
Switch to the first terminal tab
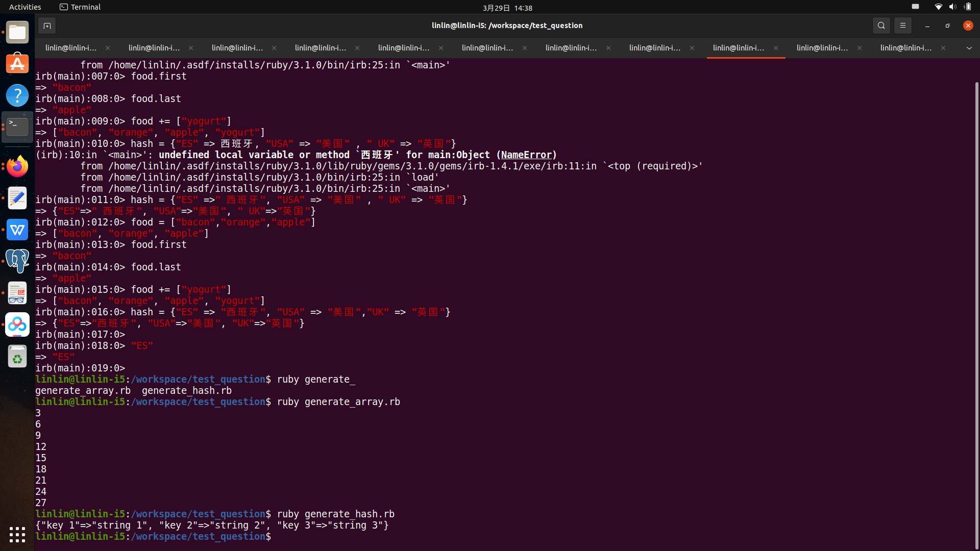click(x=71, y=48)
